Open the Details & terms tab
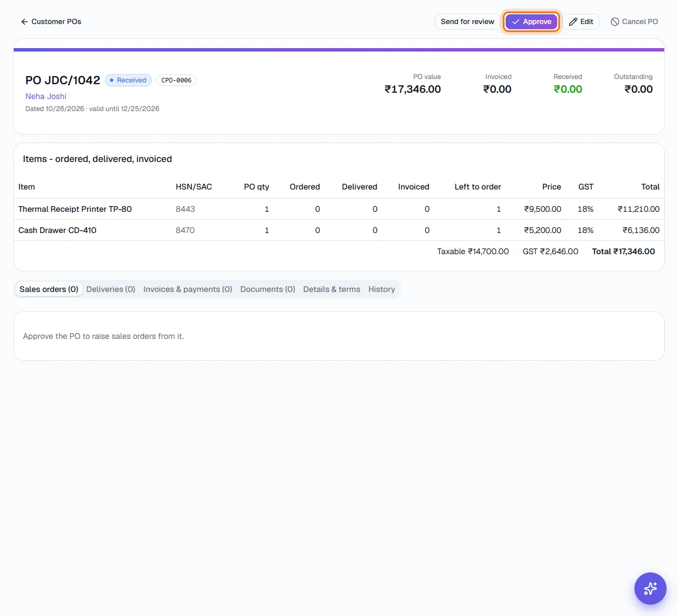The height and width of the screenshot is (616, 678). coord(332,289)
